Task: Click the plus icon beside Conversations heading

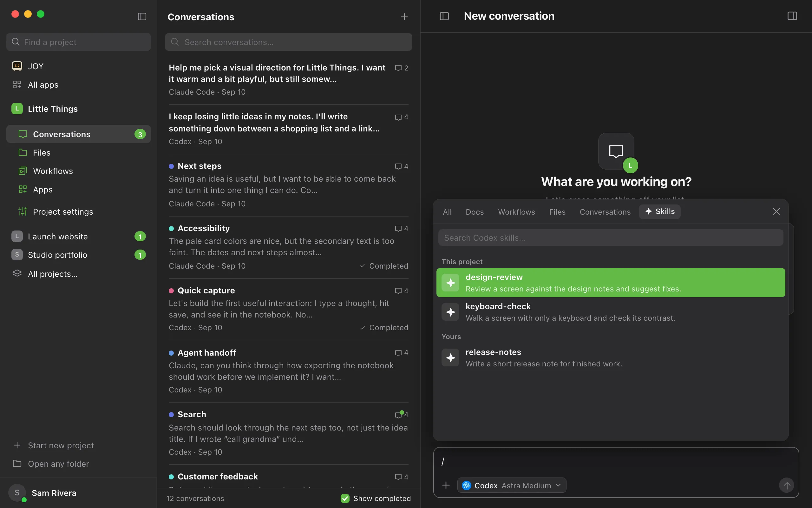Action: click(x=404, y=17)
